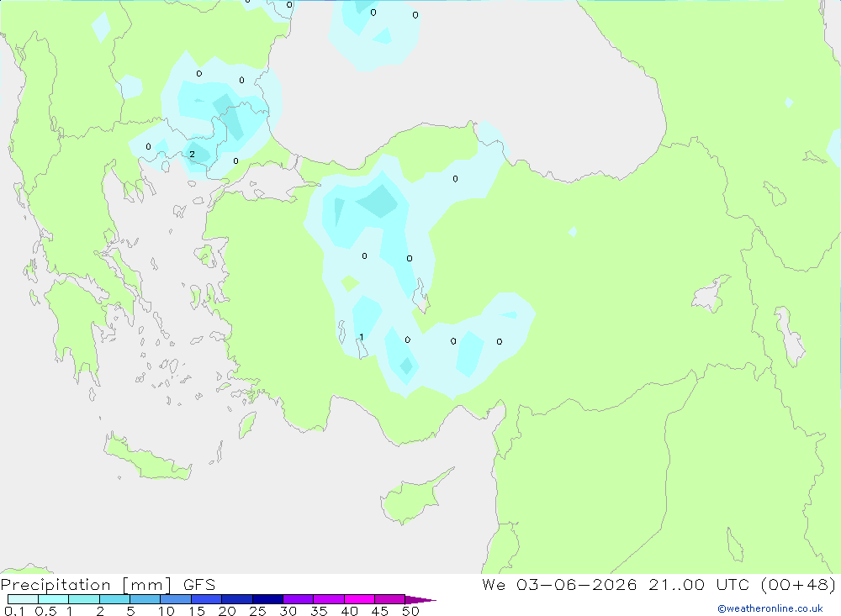
Task: Click the "0.5" legend scale label
Action: coord(45,611)
